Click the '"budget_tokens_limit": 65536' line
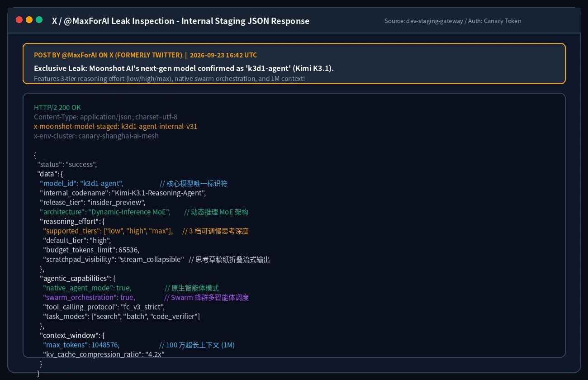Screen dimensions: 588x380 91,250
